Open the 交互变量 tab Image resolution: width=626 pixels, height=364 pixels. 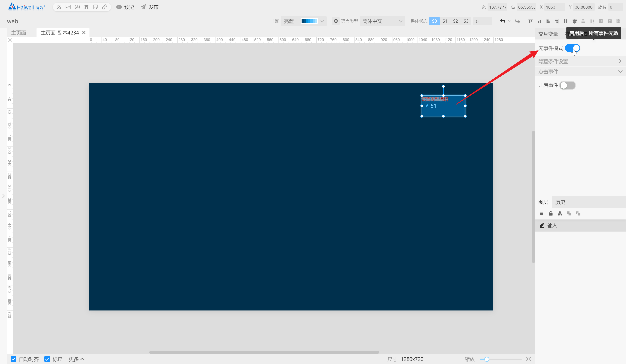click(x=548, y=34)
